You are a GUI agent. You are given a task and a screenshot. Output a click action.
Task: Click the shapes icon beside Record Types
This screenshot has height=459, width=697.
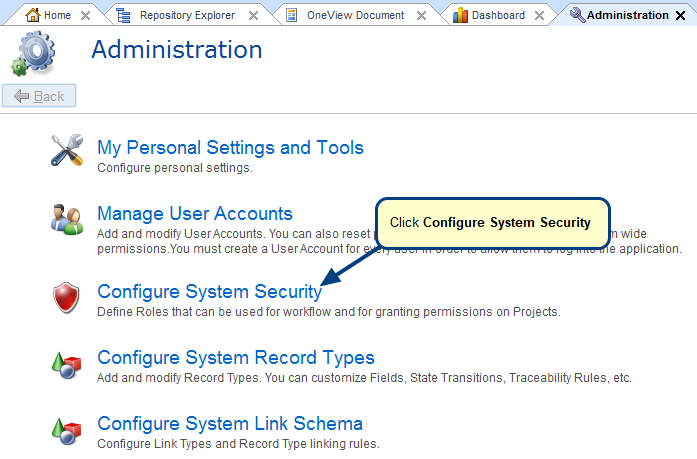click(x=67, y=365)
